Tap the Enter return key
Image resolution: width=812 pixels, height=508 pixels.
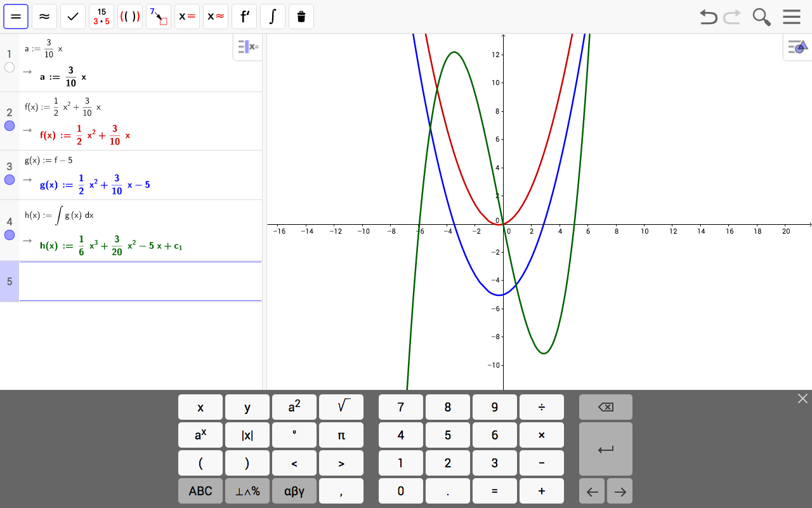[606, 449]
